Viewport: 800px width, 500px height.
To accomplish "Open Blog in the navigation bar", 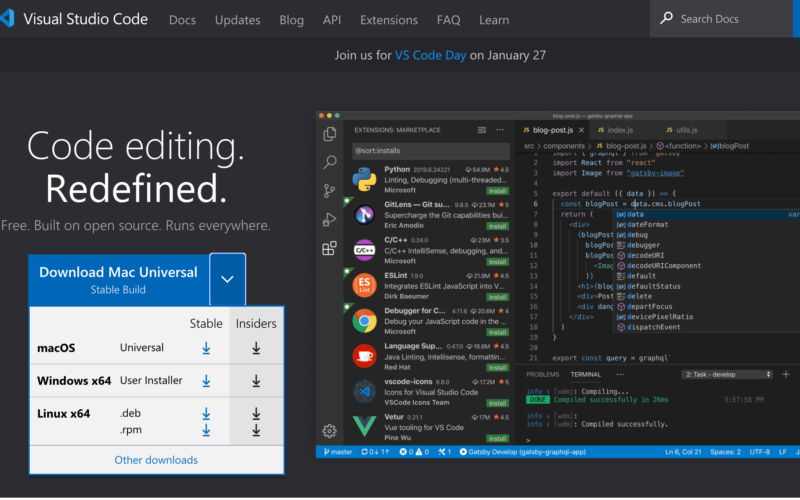I will [291, 20].
